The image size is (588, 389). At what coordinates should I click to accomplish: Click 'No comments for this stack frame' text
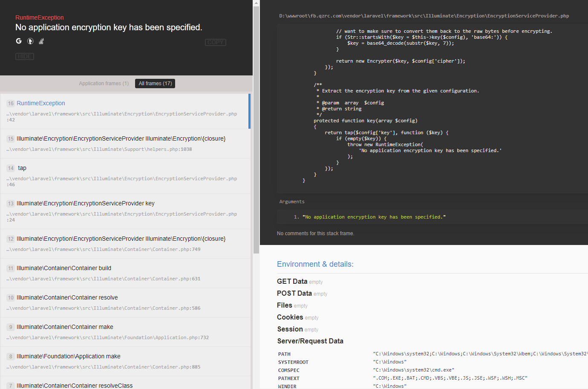coord(315,233)
